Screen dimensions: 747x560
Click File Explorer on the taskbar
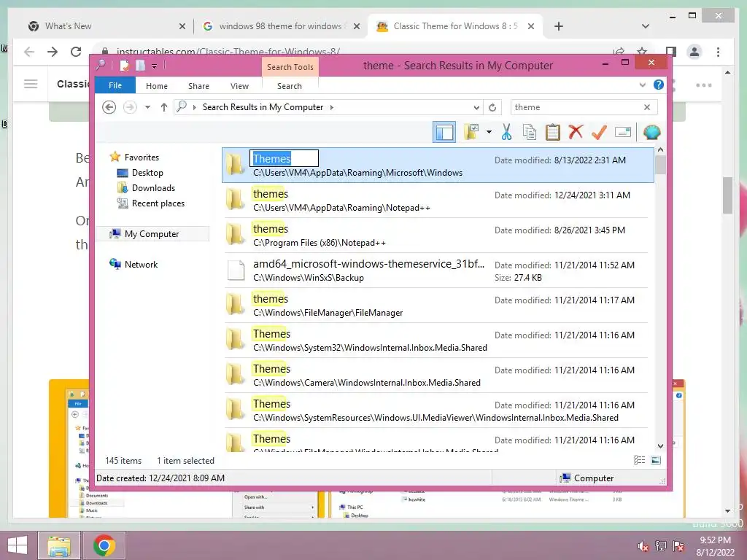click(x=59, y=545)
